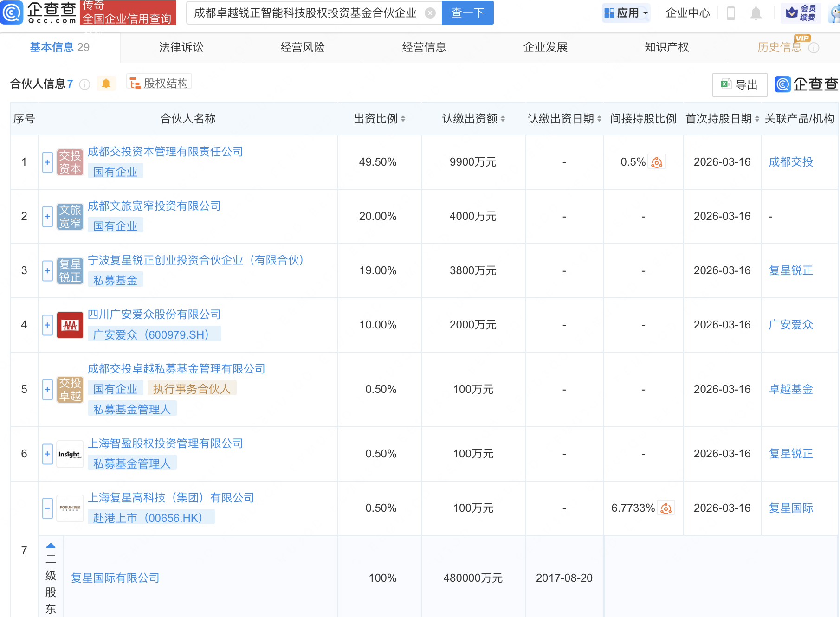Click the orange partner alert bell
840x617 pixels.
pos(106,84)
